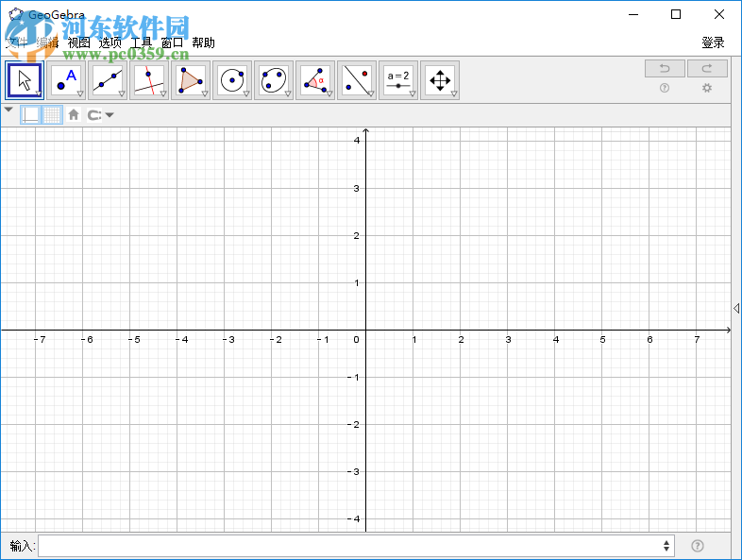Open input help icon beside input bar

tap(698, 546)
